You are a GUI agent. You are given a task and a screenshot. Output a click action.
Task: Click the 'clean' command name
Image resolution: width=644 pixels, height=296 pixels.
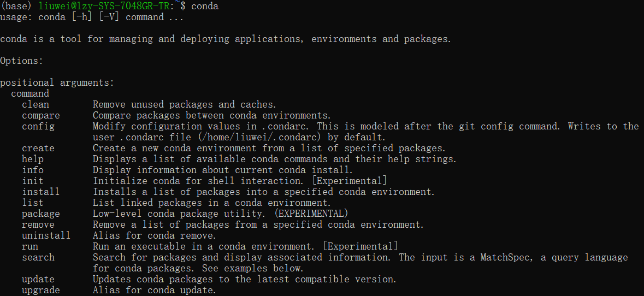(36, 105)
